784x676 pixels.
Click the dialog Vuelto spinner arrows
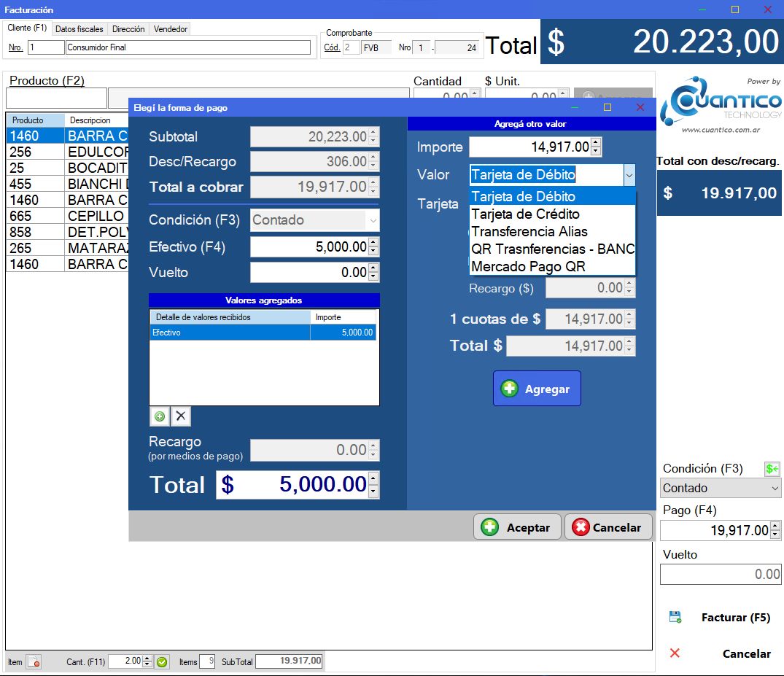click(373, 273)
